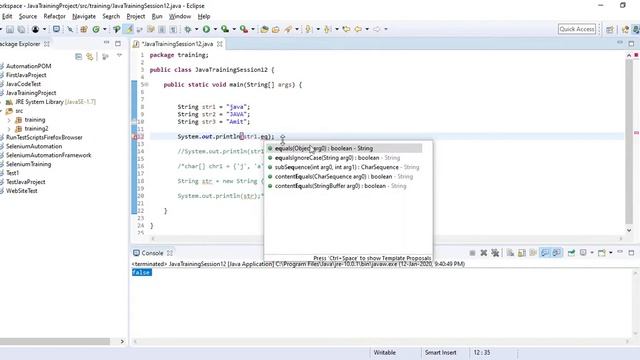
Task: Click the Run green play button in toolbar
Action: point(207,29)
